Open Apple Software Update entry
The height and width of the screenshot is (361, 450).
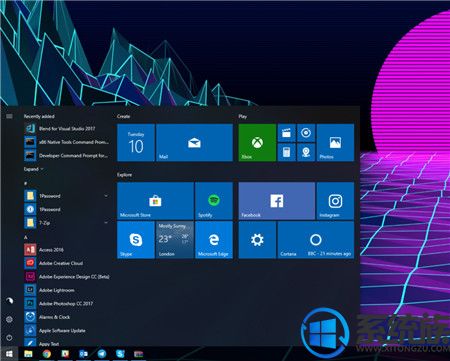(67, 331)
